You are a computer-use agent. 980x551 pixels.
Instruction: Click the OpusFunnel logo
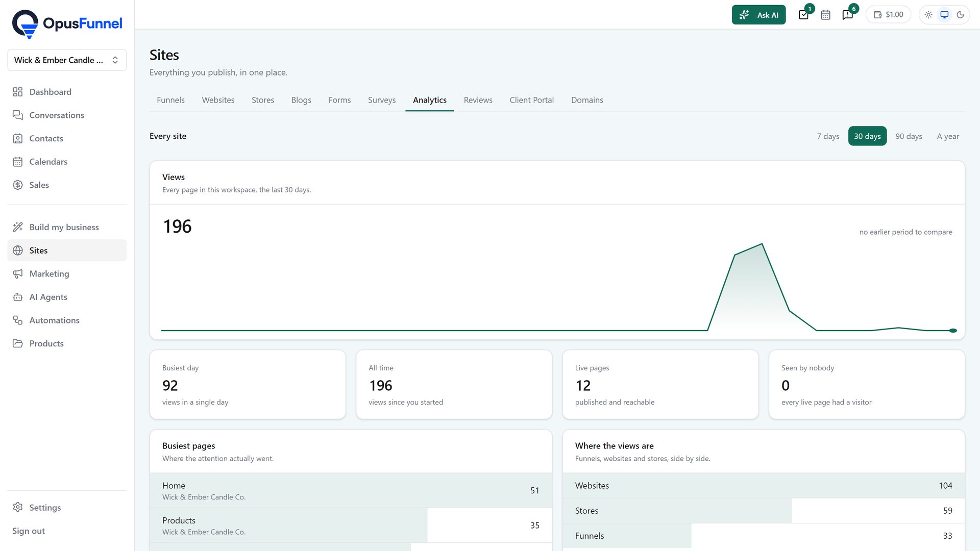(x=67, y=24)
